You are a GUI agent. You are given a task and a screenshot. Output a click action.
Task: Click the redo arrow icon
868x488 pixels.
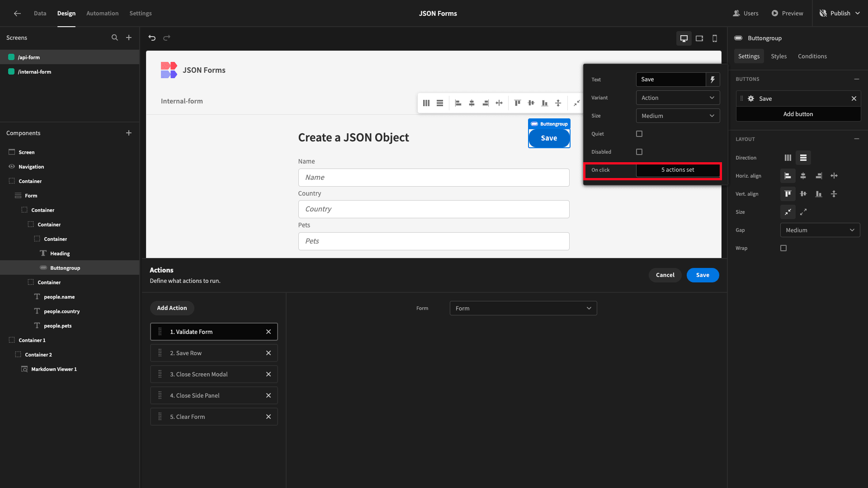coord(167,37)
